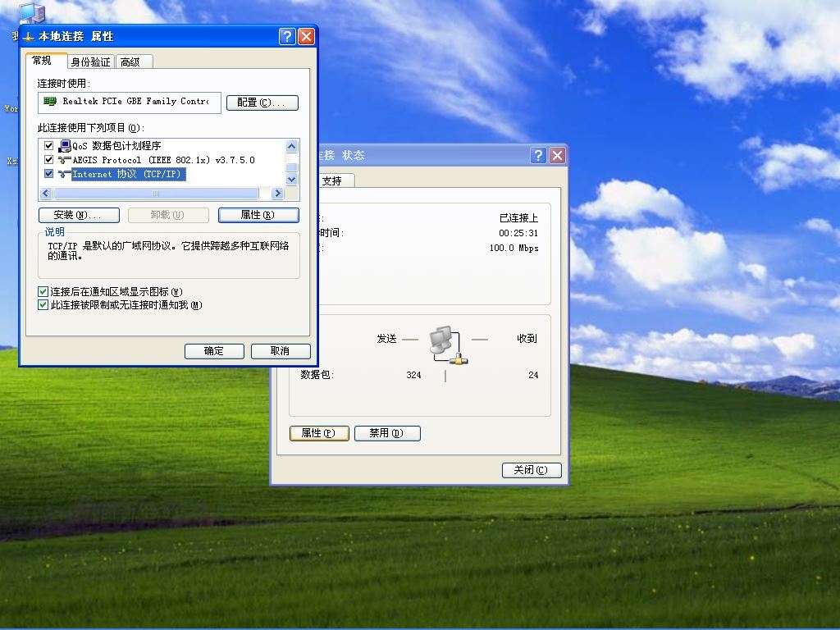Click the 此连接使用下列项目(O): label
The image size is (840, 630).
point(90,127)
